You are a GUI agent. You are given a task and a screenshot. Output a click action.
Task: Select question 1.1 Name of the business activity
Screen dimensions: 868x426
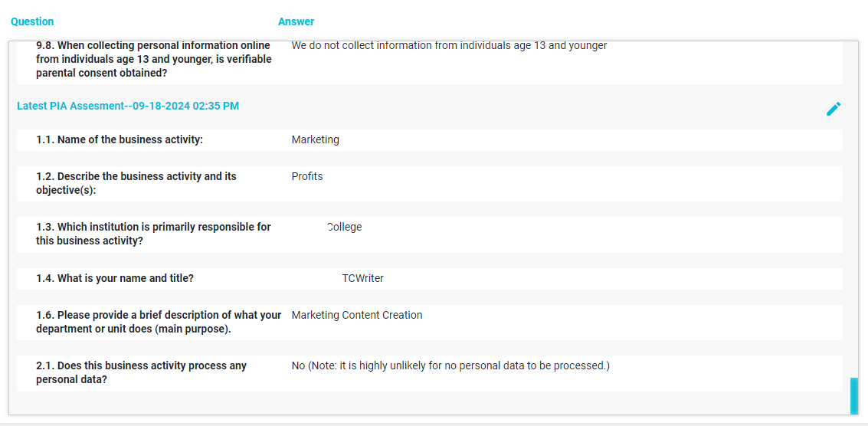click(120, 140)
